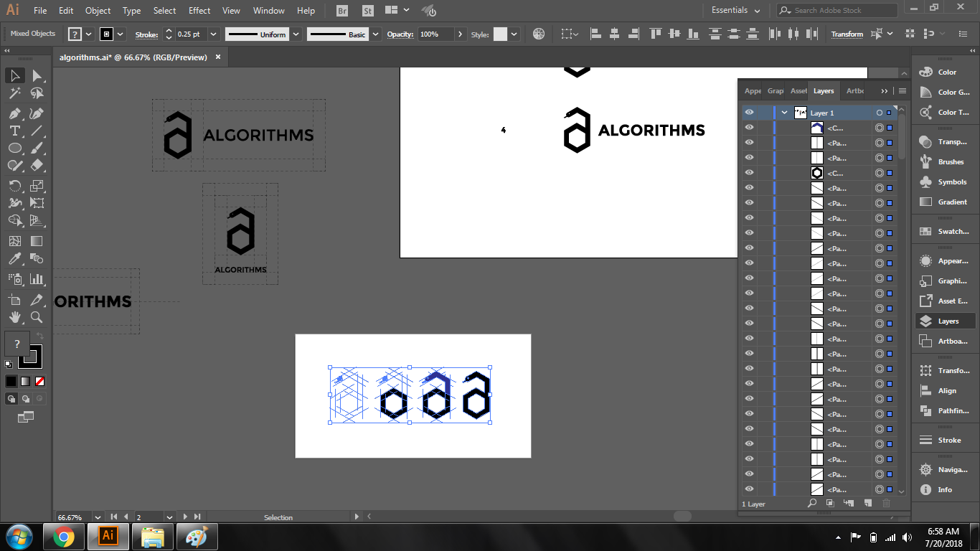The height and width of the screenshot is (551, 980).
Task: Open the Swatches panel button
Action: click(946, 232)
